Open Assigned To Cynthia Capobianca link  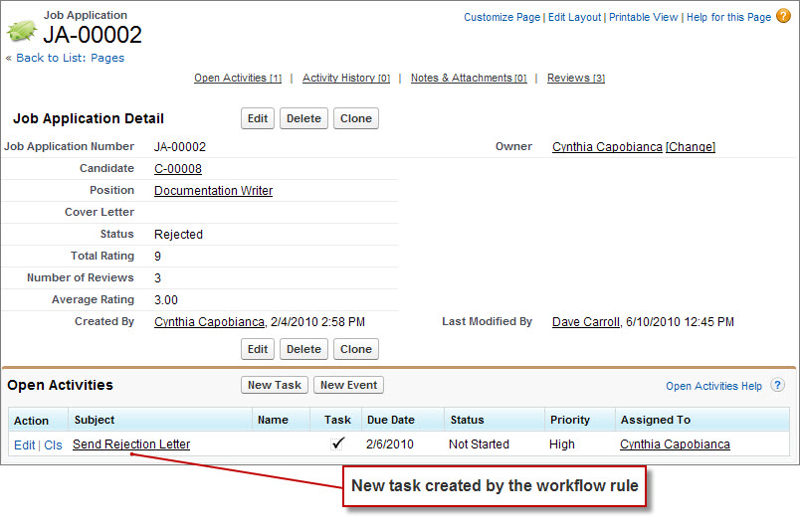point(675,444)
